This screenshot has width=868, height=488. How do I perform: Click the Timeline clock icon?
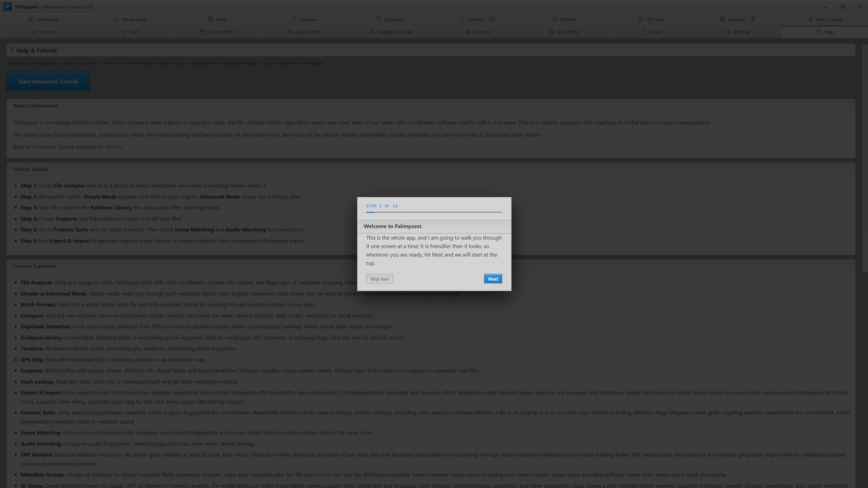pyautogui.click(x=555, y=19)
